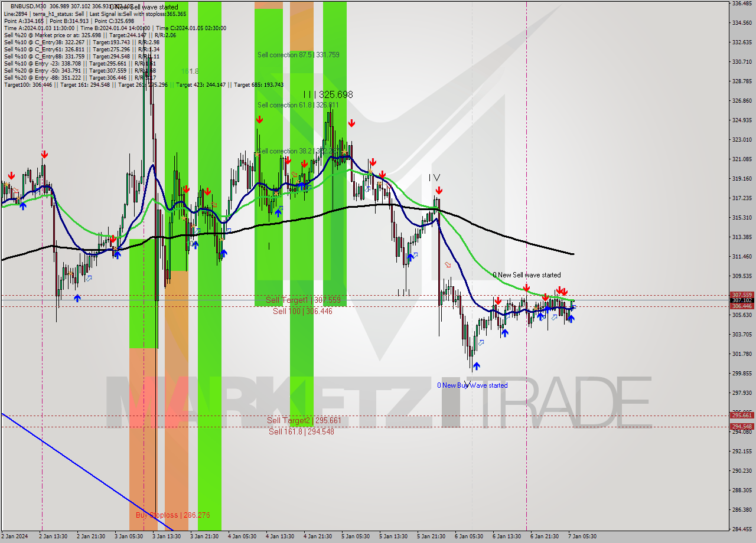Viewport: 756px width, 543px height.
Task: Click the red 294.548 price tag on the axis
Action: coord(741,426)
